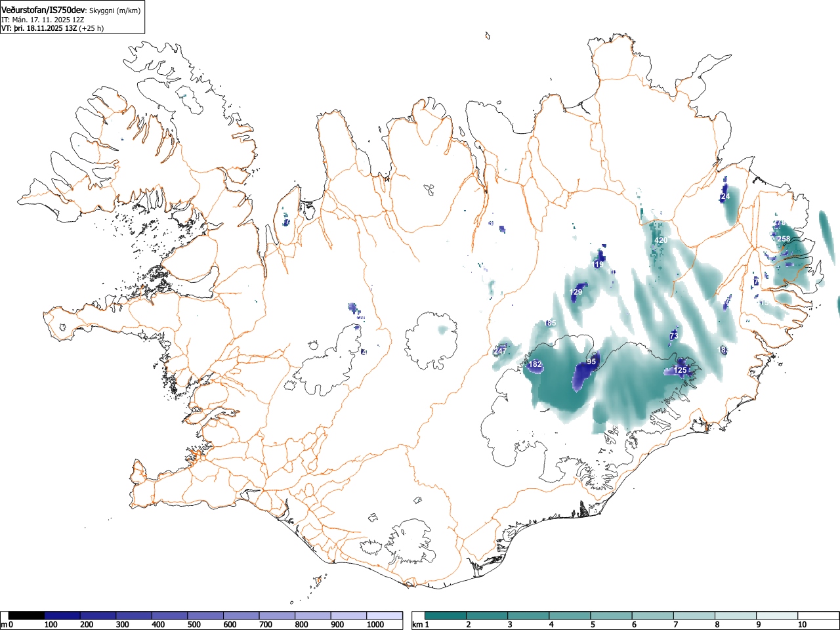
Task: Click the '73' visibility value on the map
Action: point(673,336)
